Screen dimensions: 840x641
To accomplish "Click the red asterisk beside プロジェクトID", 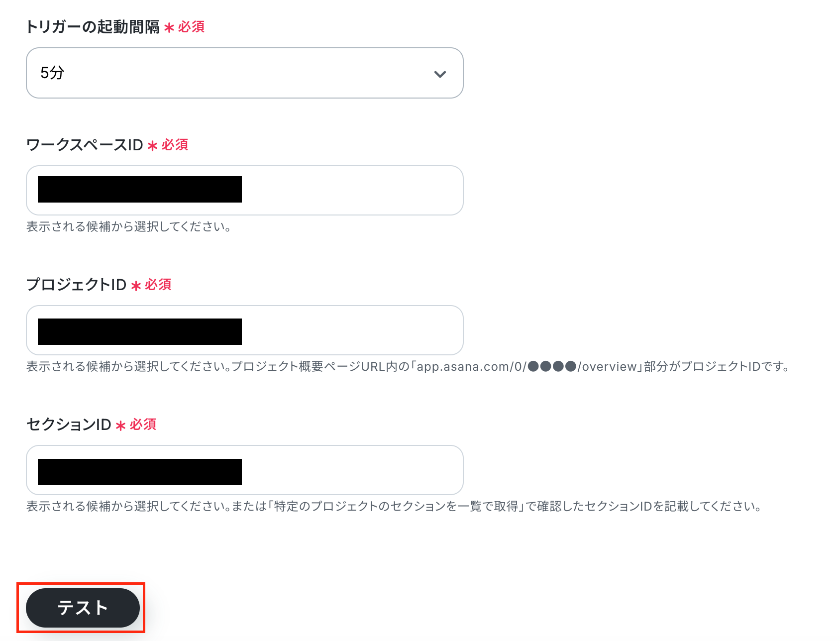I will (x=136, y=286).
